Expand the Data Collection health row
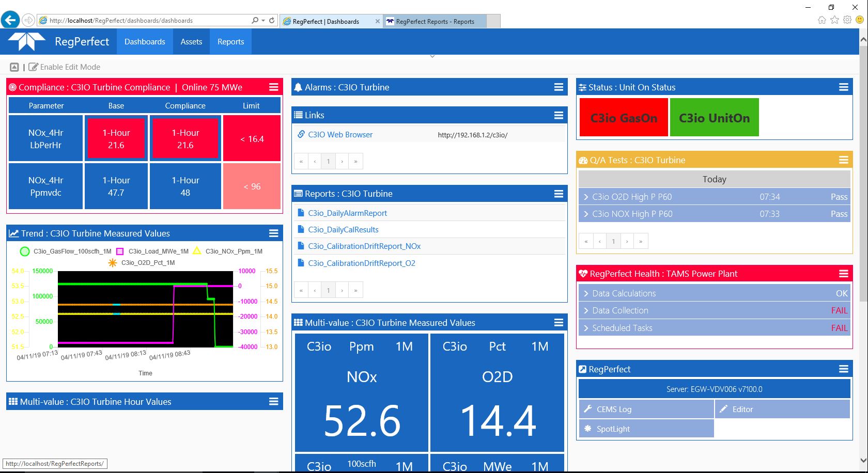 [x=619, y=310]
